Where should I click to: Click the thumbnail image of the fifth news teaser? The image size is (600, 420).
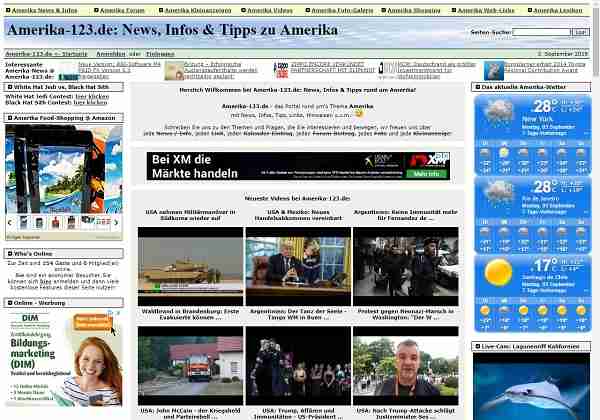(494, 71)
